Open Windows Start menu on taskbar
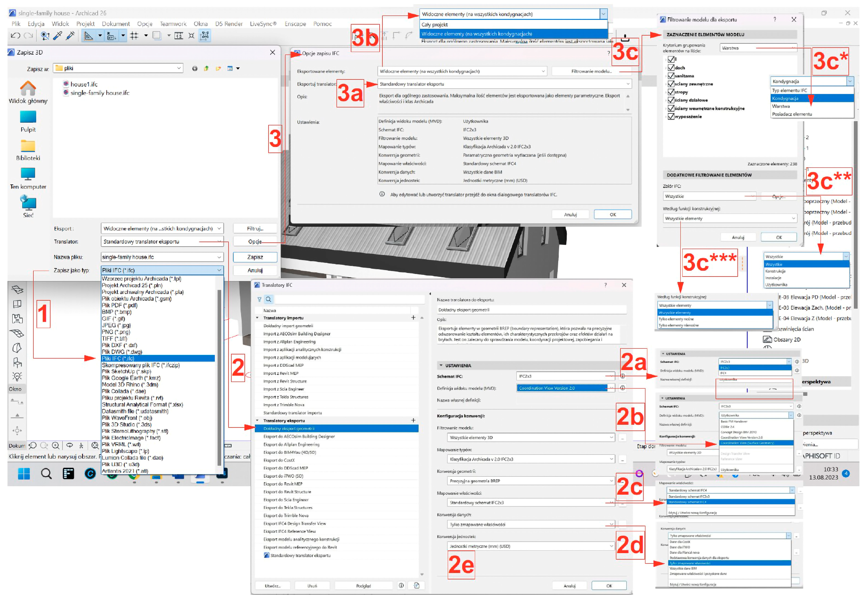 click(x=24, y=474)
